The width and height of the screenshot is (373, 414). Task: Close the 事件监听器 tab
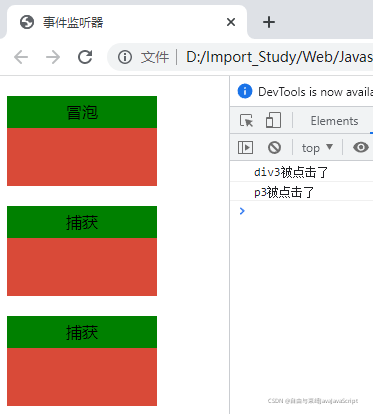(231, 22)
